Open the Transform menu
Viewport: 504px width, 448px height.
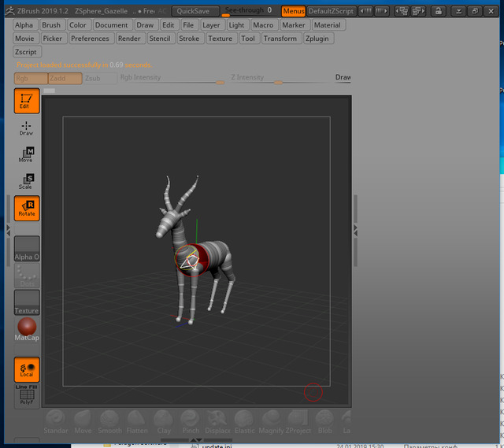tap(280, 38)
